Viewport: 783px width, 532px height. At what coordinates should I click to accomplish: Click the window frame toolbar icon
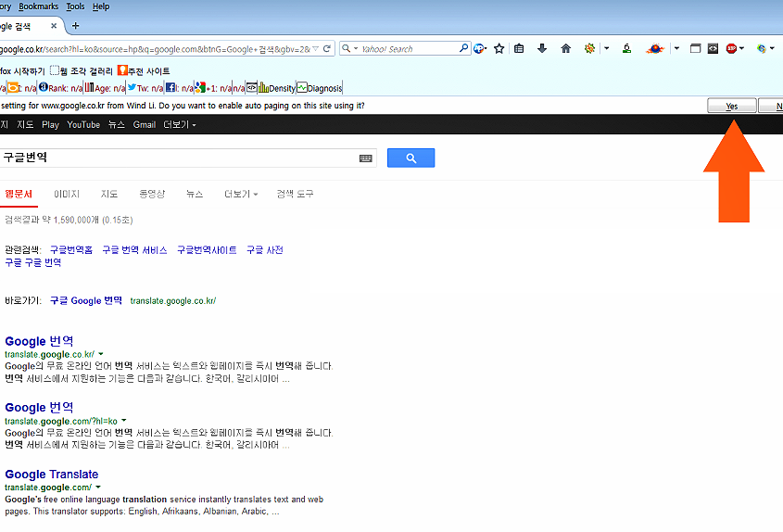(695, 48)
